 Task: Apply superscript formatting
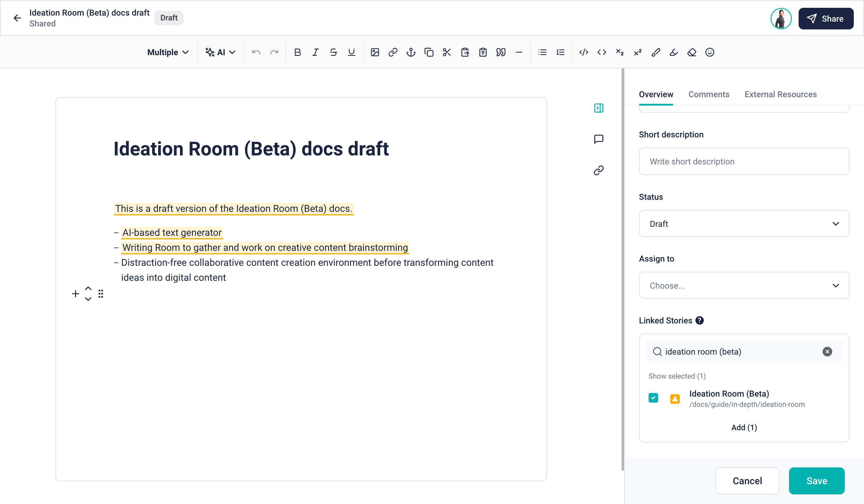coord(638,52)
